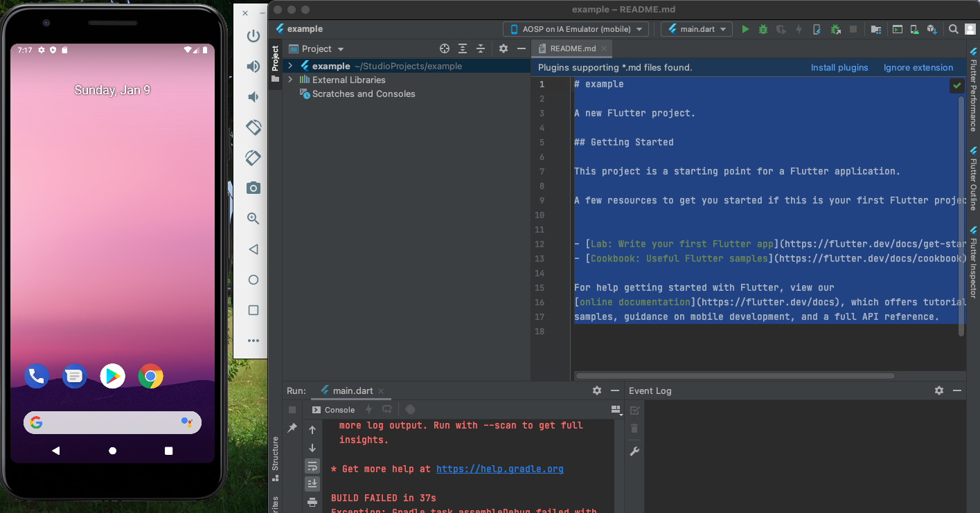The width and height of the screenshot is (980, 513).
Task: Open SDK Manager from the toolbar
Action: point(932,29)
